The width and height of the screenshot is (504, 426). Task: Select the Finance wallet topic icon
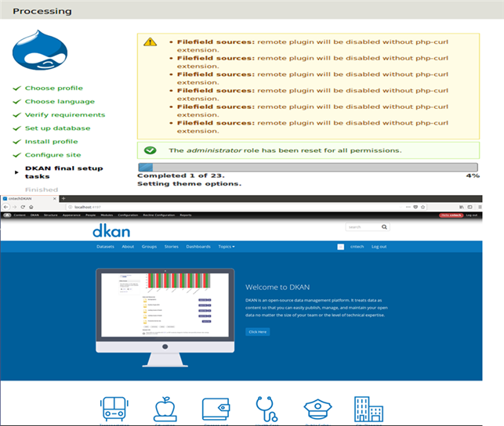coord(216,409)
